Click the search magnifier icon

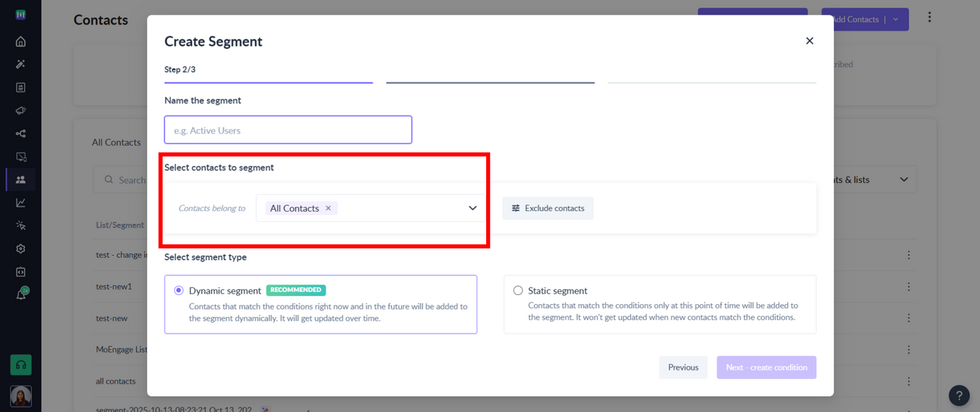pos(109,180)
